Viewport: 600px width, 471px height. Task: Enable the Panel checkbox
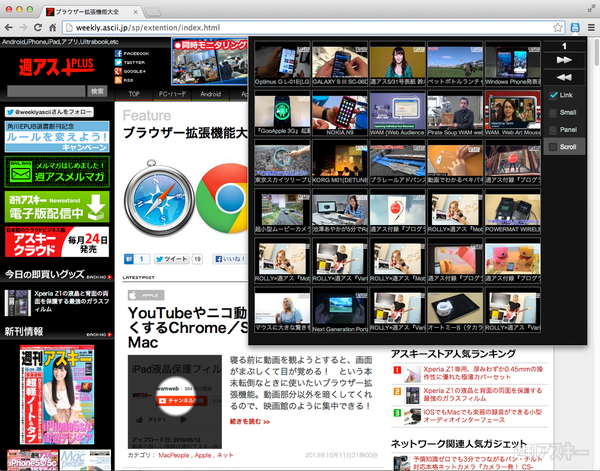pos(553,130)
